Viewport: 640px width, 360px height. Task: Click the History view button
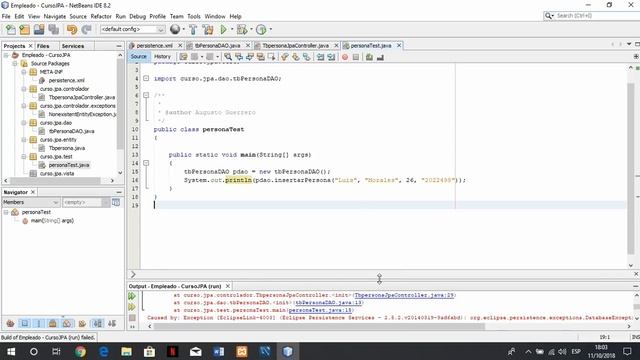pos(162,57)
